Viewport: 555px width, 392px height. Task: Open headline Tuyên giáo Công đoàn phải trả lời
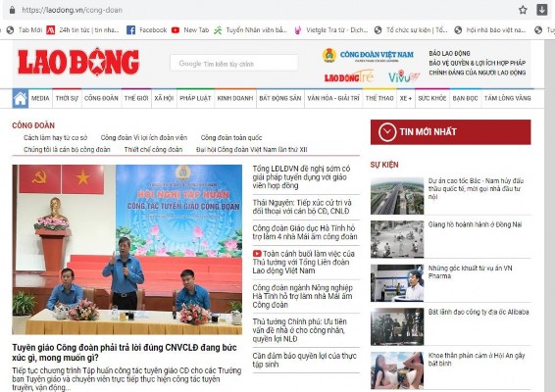[125, 353]
